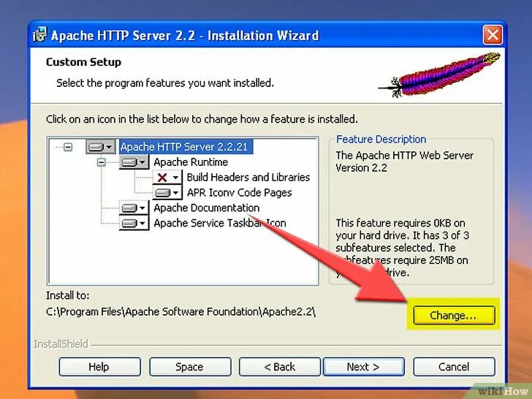The image size is (532, 399).
Task: Click 'The Apache HTTP Web Server Version 2.2' text
Action: click(404, 161)
